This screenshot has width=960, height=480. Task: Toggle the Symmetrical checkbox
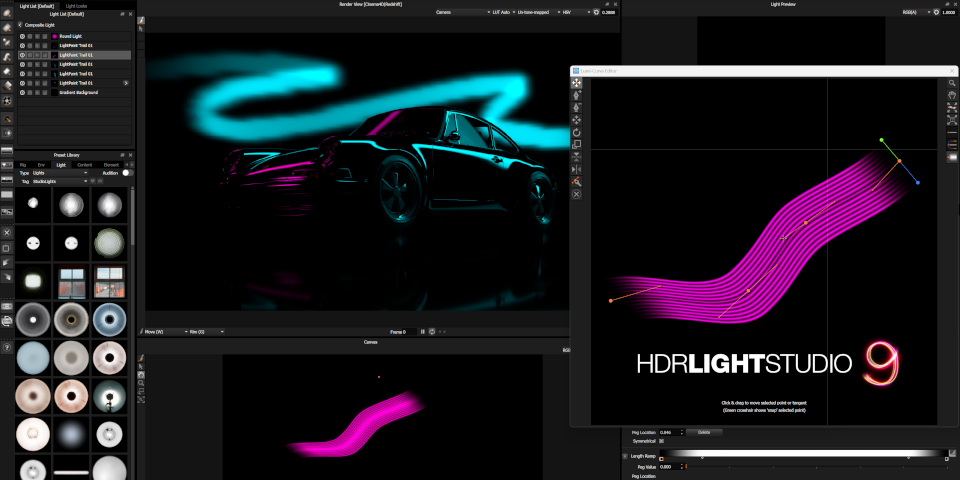pos(661,441)
